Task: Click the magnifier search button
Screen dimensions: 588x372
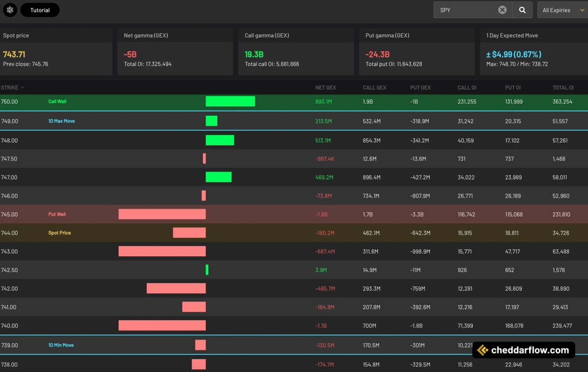Action: pyautogui.click(x=523, y=10)
